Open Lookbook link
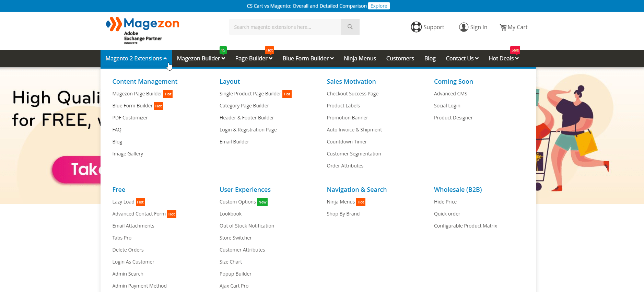 [x=231, y=214]
